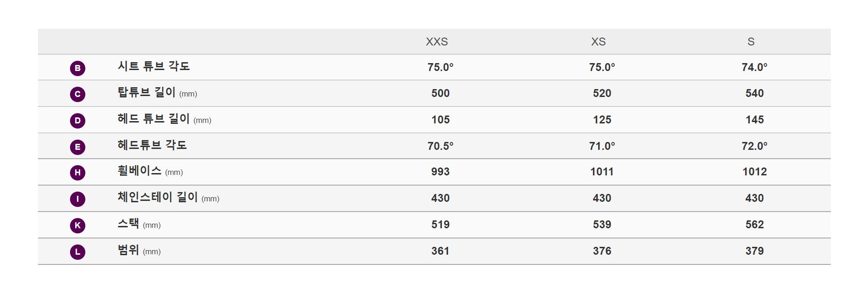Image resolution: width=868 pixels, height=296 pixels.
Task: Select the XS size column header
Action: click(598, 42)
